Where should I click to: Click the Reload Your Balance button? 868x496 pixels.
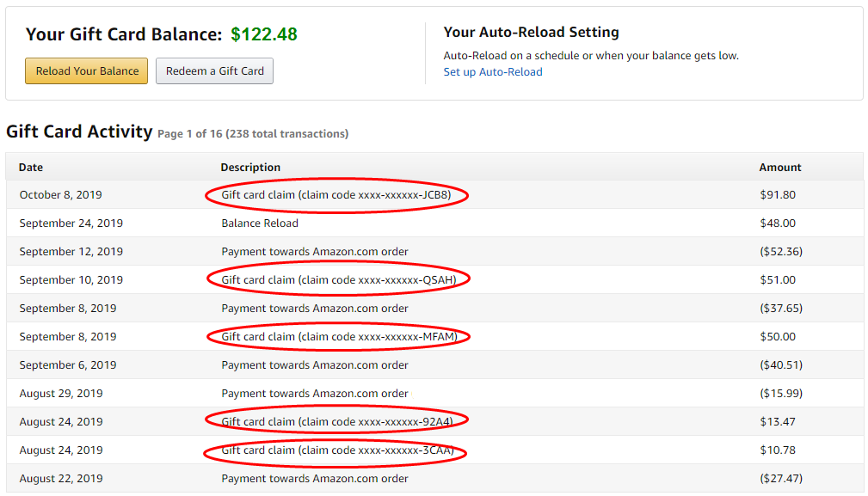click(86, 71)
